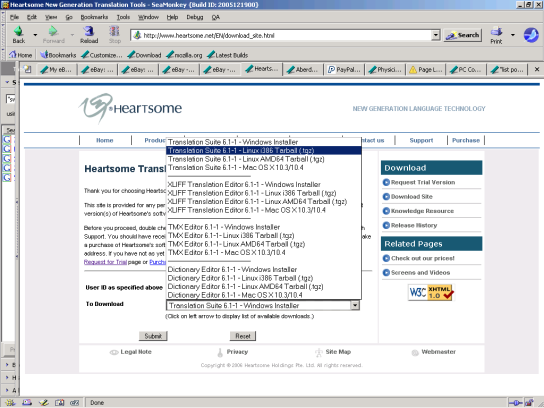Click the To Download combo box arrow

[x=355, y=305]
